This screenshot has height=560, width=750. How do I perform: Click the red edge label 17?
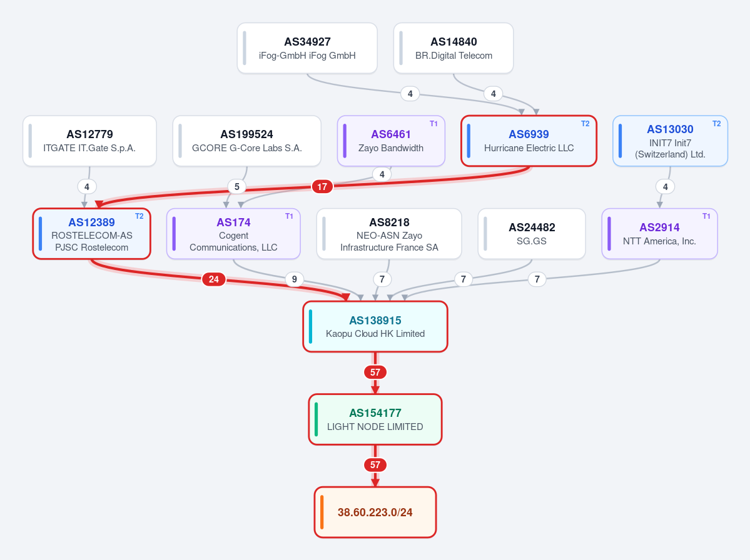(x=322, y=186)
